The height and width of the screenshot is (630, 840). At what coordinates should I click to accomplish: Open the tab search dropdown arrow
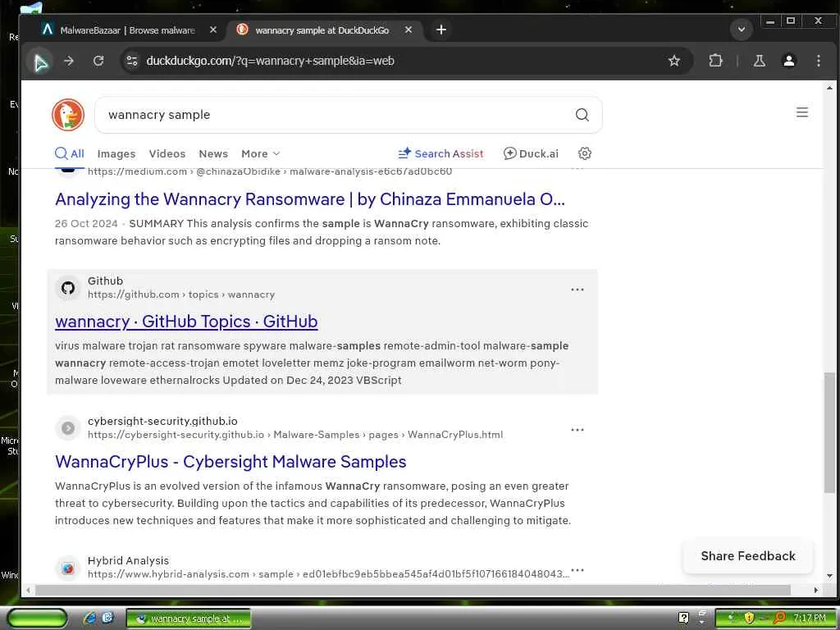point(742,30)
